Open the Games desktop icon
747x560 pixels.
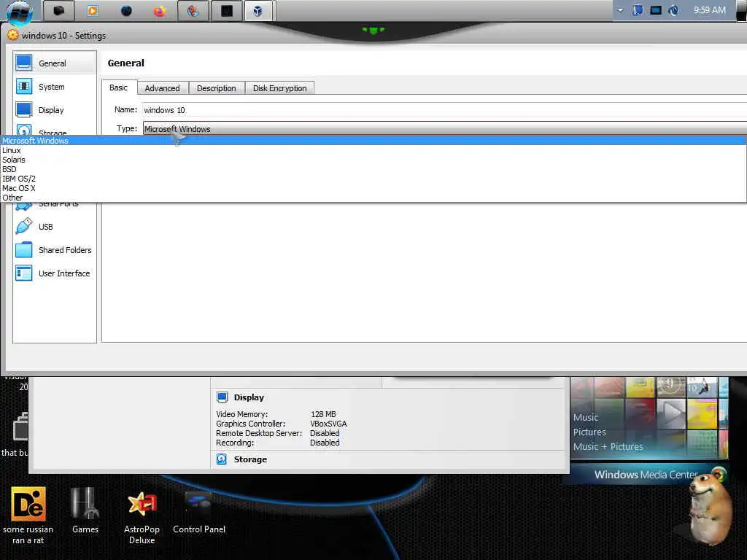[85, 510]
